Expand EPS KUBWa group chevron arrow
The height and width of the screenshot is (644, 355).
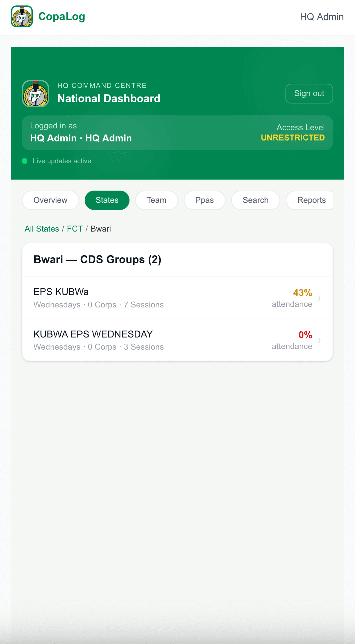pos(319,298)
